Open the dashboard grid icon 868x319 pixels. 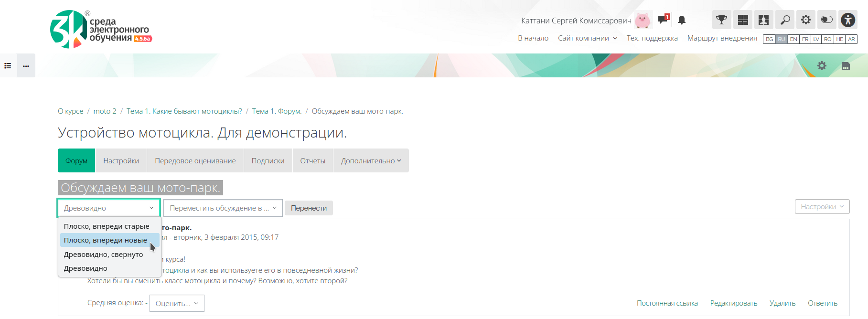[742, 20]
